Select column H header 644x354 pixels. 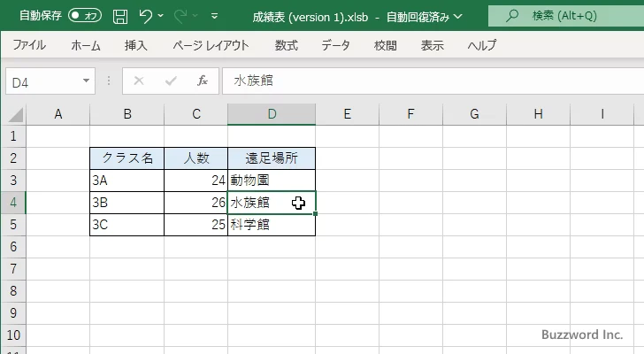[538, 114]
